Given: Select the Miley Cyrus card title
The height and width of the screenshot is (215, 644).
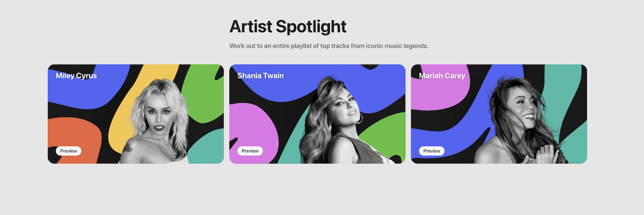Looking at the screenshot, I should coord(76,76).
